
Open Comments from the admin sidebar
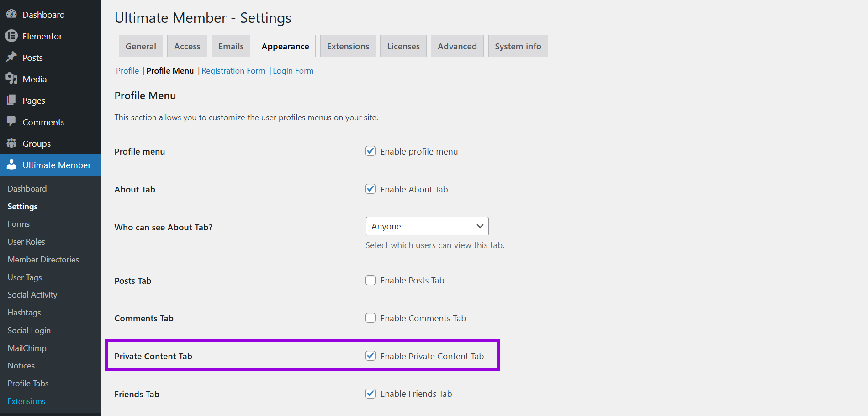50,122
